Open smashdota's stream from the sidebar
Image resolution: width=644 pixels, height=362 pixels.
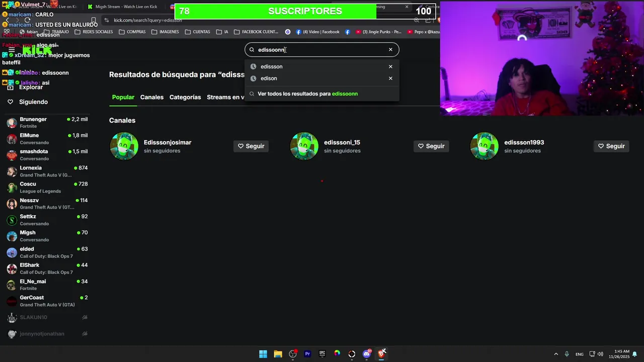(x=47, y=155)
